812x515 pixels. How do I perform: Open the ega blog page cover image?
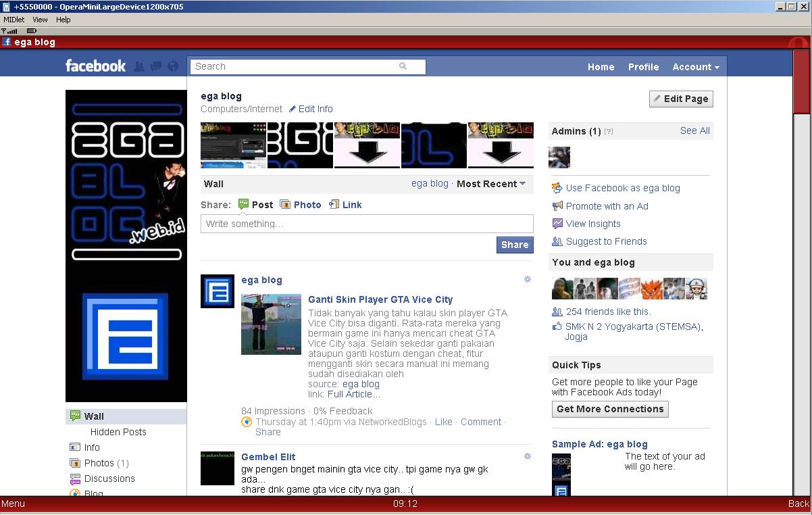point(126,246)
